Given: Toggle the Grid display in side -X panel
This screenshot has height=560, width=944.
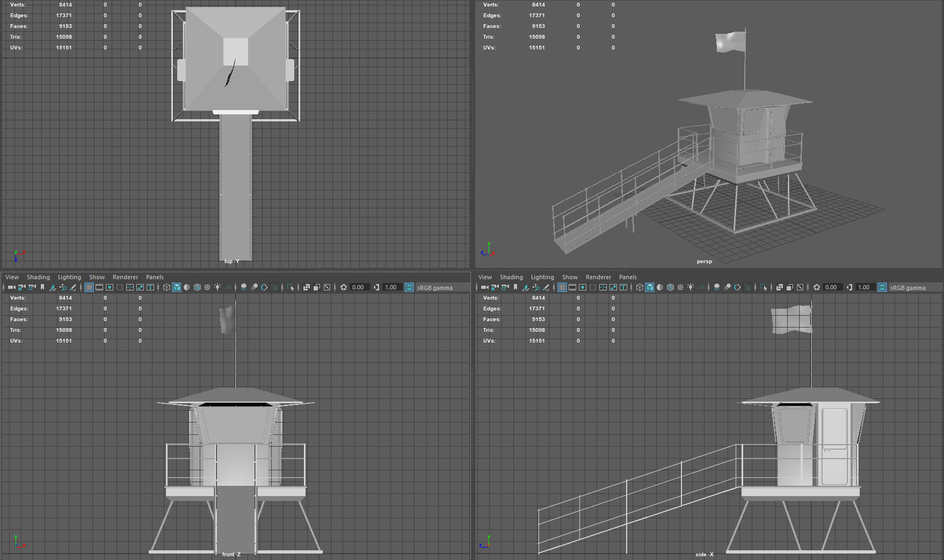Looking at the screenshot, I should 562,287.
